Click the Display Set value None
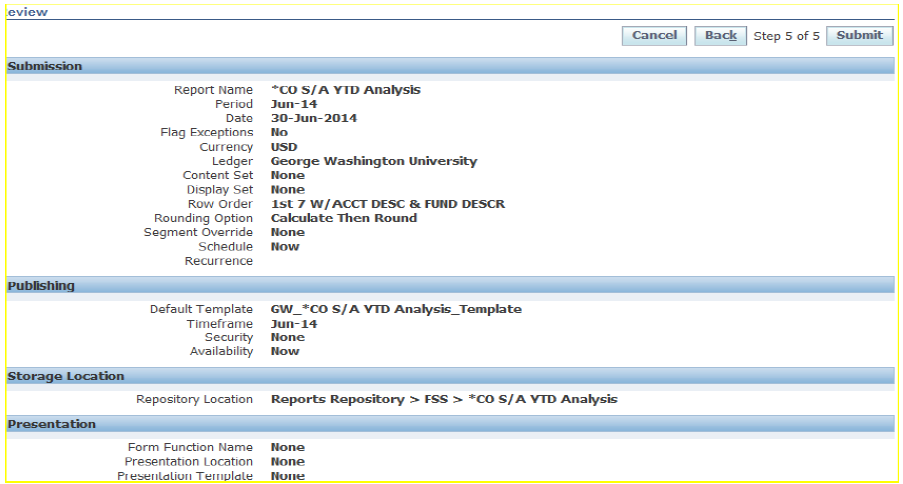 287,190
